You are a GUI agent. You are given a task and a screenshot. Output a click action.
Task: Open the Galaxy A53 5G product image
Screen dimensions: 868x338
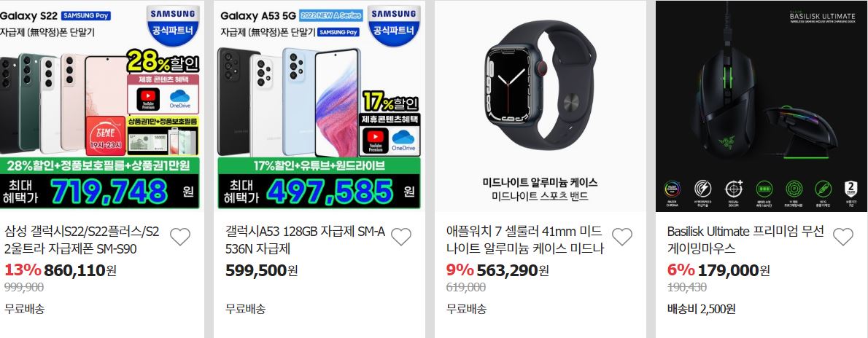pos(319,106)
